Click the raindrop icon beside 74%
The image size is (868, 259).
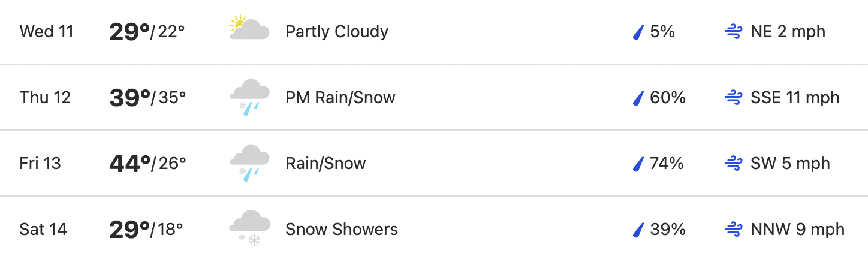(x=639, y=164)
